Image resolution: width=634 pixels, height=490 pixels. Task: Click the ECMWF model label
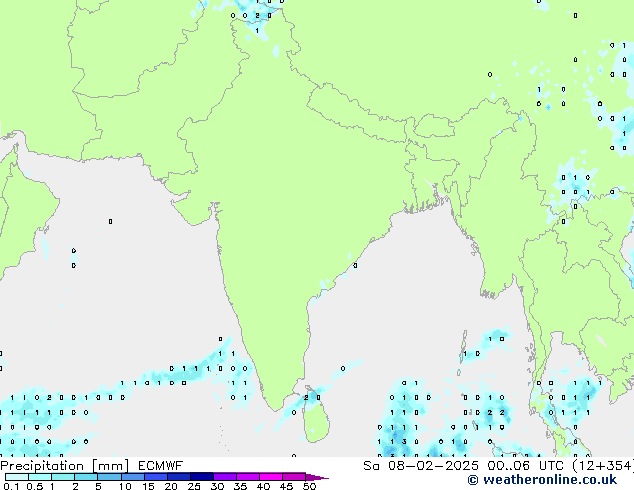click(x=159, y=465)
